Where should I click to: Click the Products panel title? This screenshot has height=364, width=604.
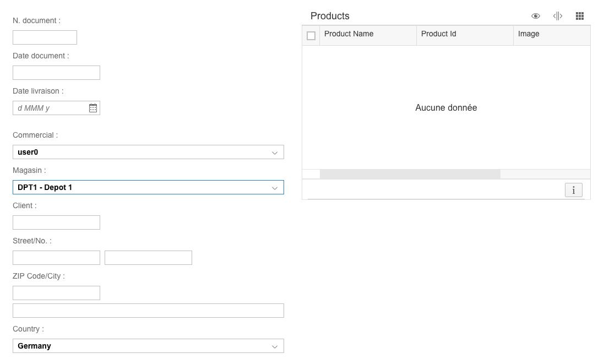[x=329, y=16]
